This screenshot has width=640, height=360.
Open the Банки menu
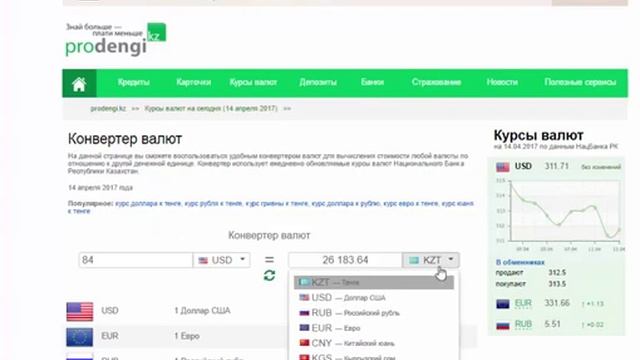372,82
